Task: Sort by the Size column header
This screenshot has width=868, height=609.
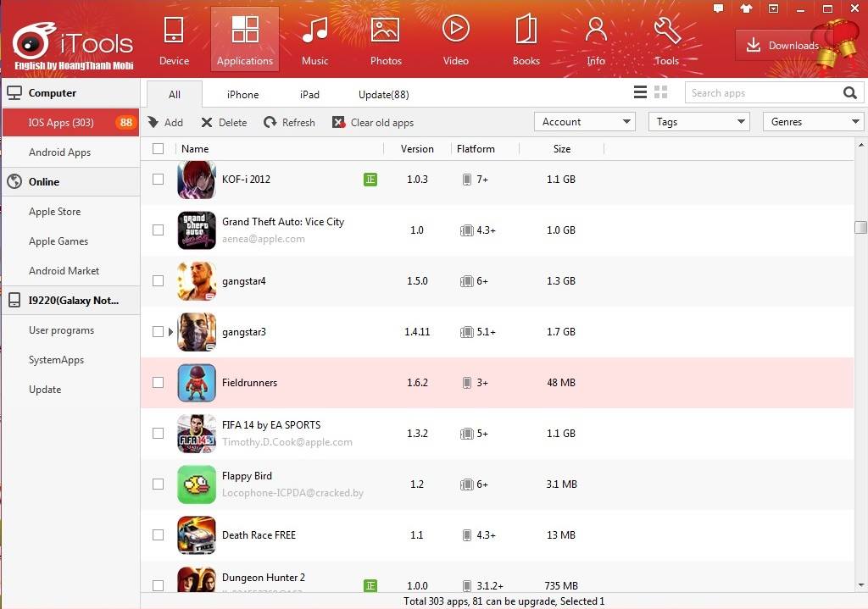Action: coord(561,149)
